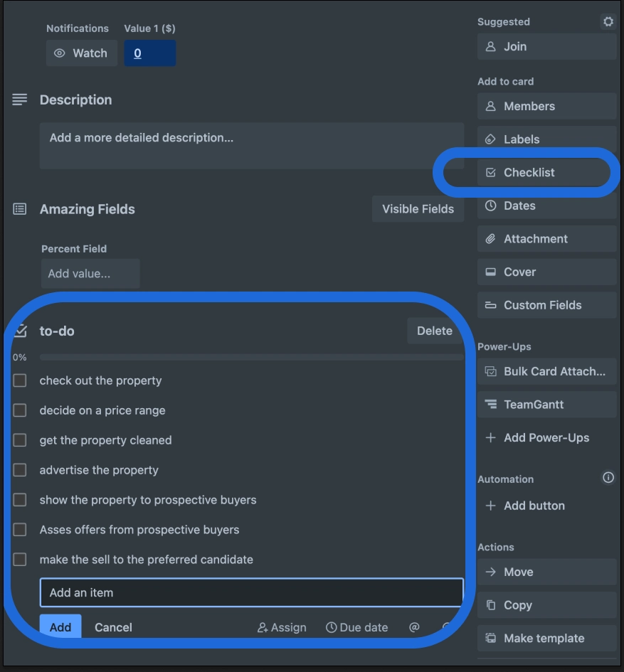Open the Labels panel

click(x=546, y=139)
